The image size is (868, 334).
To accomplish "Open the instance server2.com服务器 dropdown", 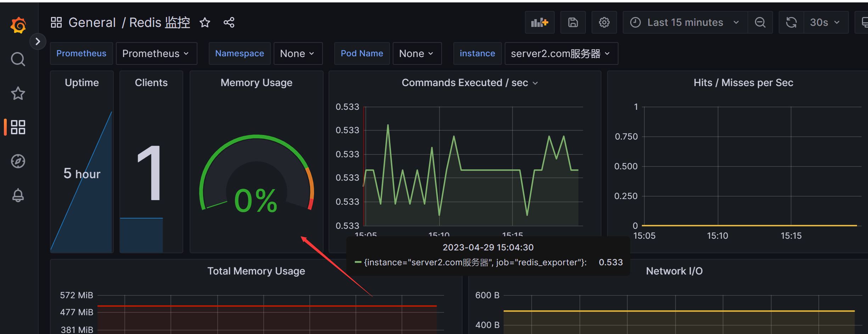I will [x=561, y=53].
